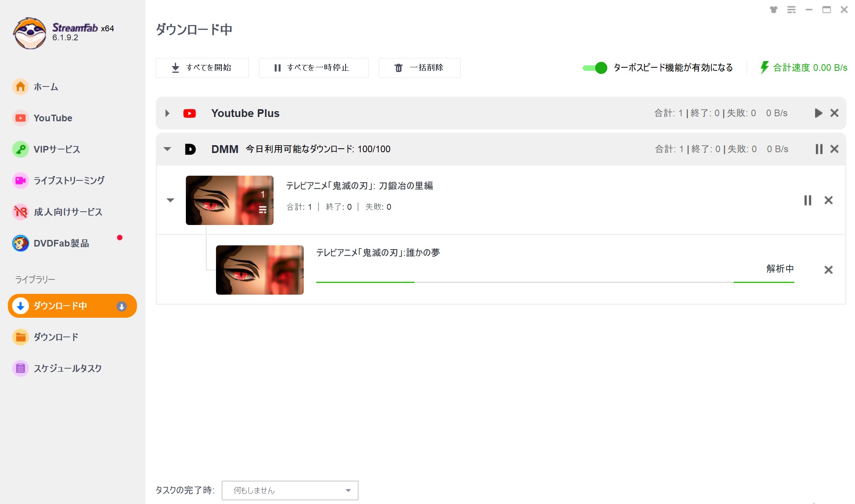Click the red YouTube sidebar icon
The width and height of the screenshot is (855, 504).
pos(20,118)
